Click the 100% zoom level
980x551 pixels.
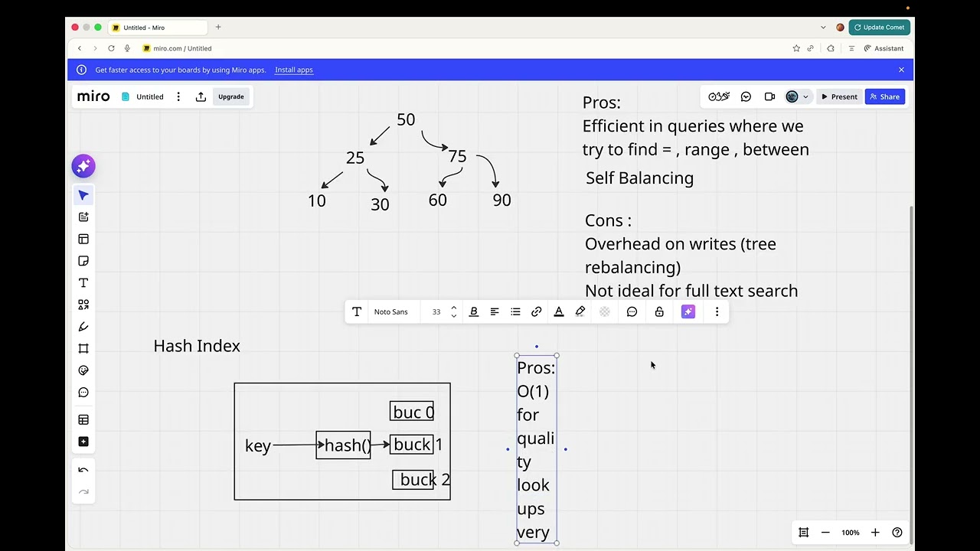coord(851,533)
